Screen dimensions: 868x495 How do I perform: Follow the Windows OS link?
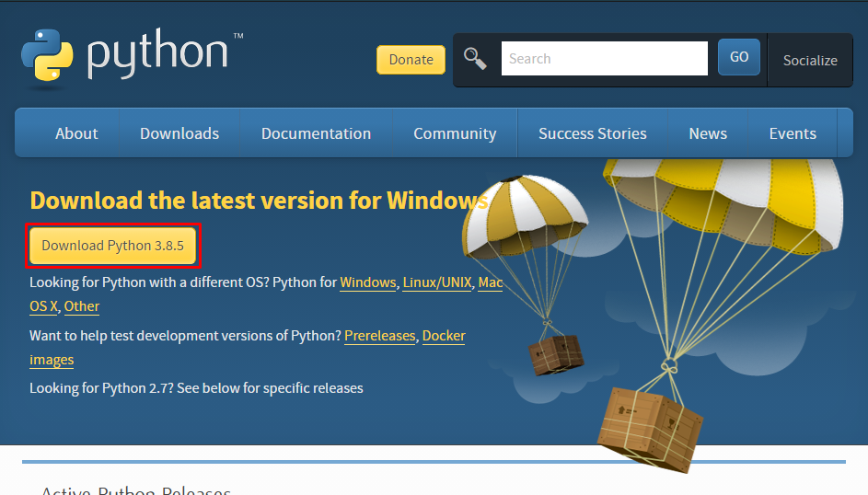pos(368,282)
